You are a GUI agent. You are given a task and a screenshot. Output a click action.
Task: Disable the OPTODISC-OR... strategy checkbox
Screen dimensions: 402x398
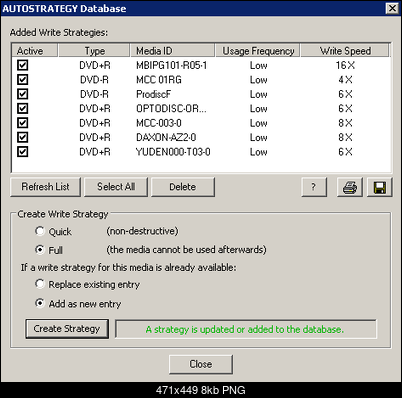pos(22,108)
